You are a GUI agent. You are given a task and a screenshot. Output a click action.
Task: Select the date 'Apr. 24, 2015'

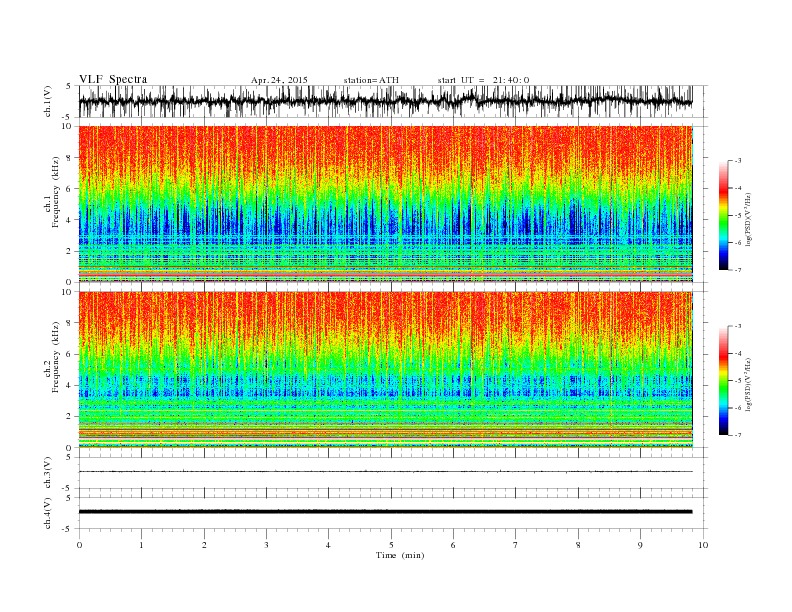(279, 80)
